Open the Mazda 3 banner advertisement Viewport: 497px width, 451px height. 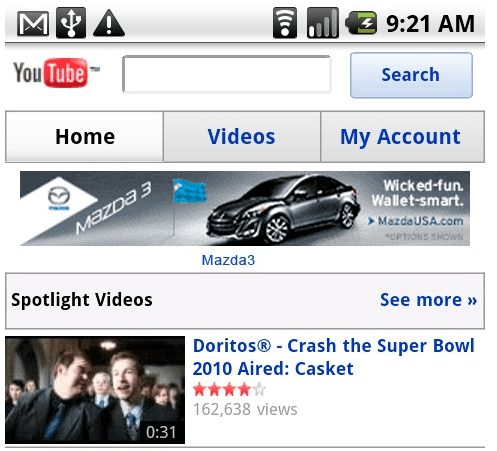[x=245, y=208]
